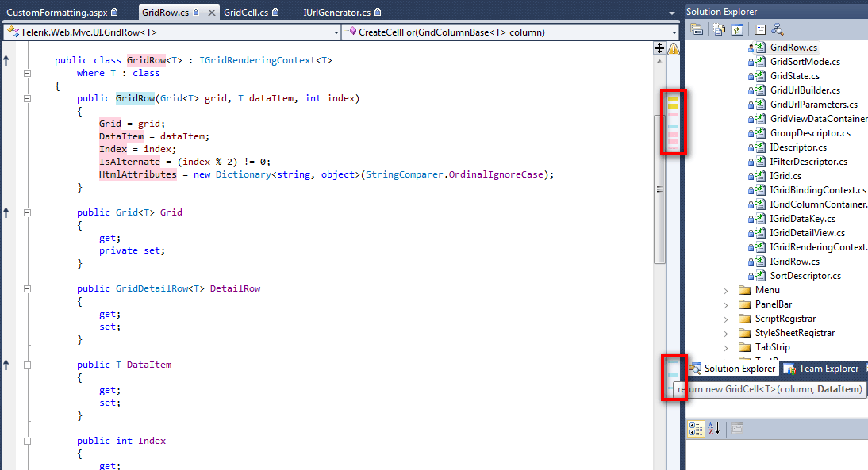Select IGridDetailView.cs file
The image size is (868, 470).
click(x=807, y=233)
